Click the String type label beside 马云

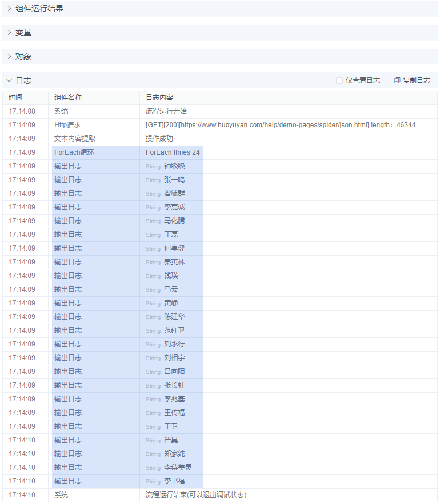pyautogui.click(x=153, y=289)
